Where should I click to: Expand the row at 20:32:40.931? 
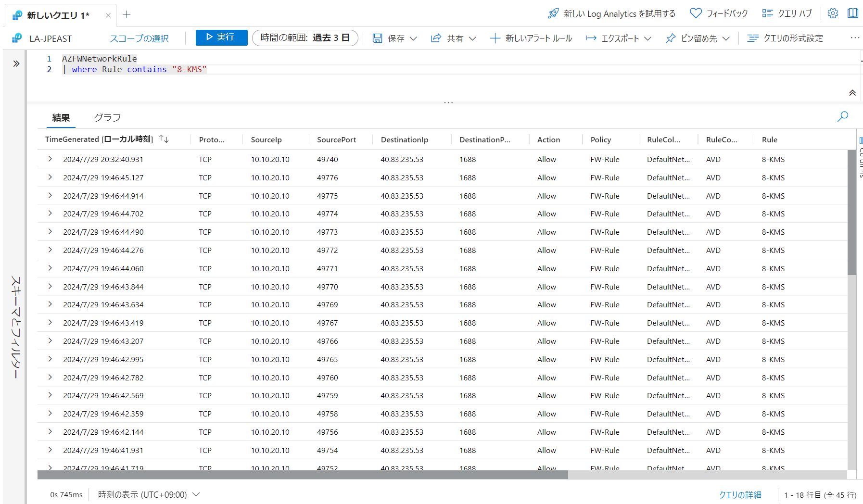pyautogui.click(x=50, y=159)
